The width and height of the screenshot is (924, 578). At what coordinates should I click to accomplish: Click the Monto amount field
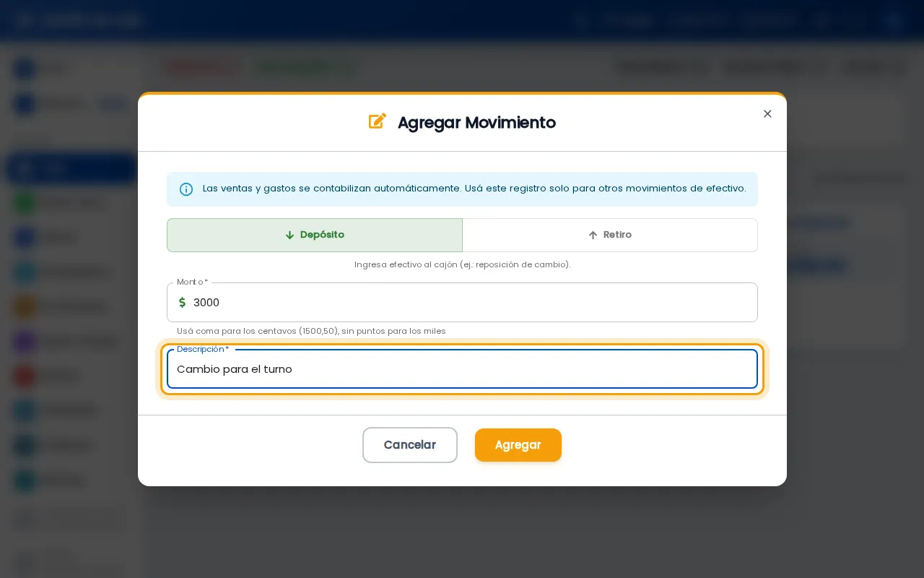462,302
